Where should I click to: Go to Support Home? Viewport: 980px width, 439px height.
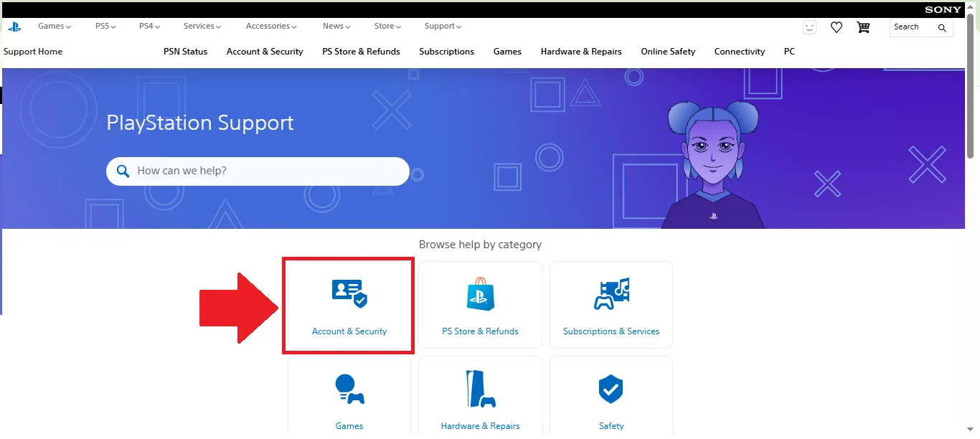tap(33, 52)
